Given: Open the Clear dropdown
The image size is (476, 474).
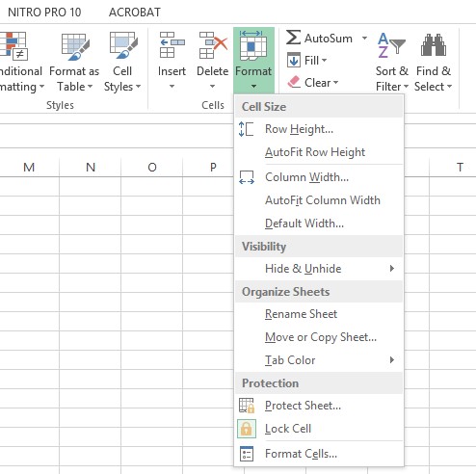Looking at the screenshot, I should [x=312, y=83].
